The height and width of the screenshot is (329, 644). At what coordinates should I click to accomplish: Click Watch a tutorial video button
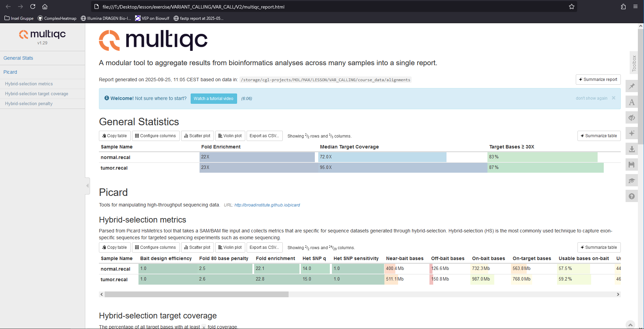coord(214,99)
